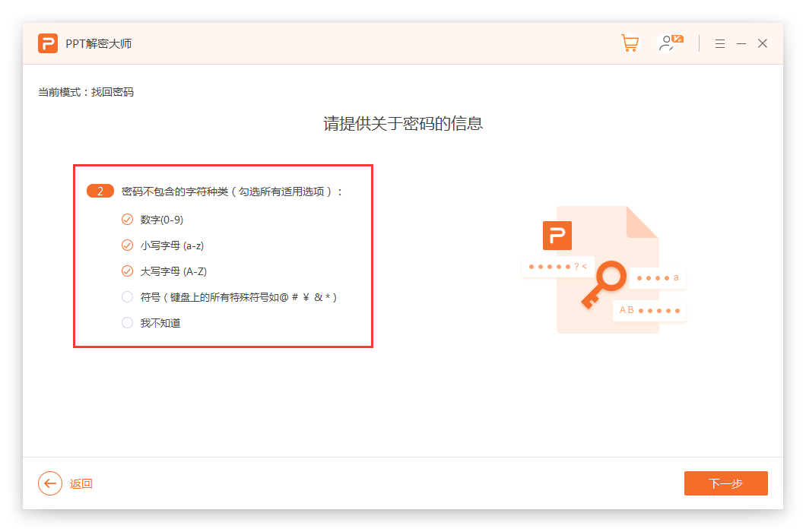This screenshot has height=532, width=806.
Task: Click the 请提供关于密码的信息 heading
Action: (x=403, y=124)
